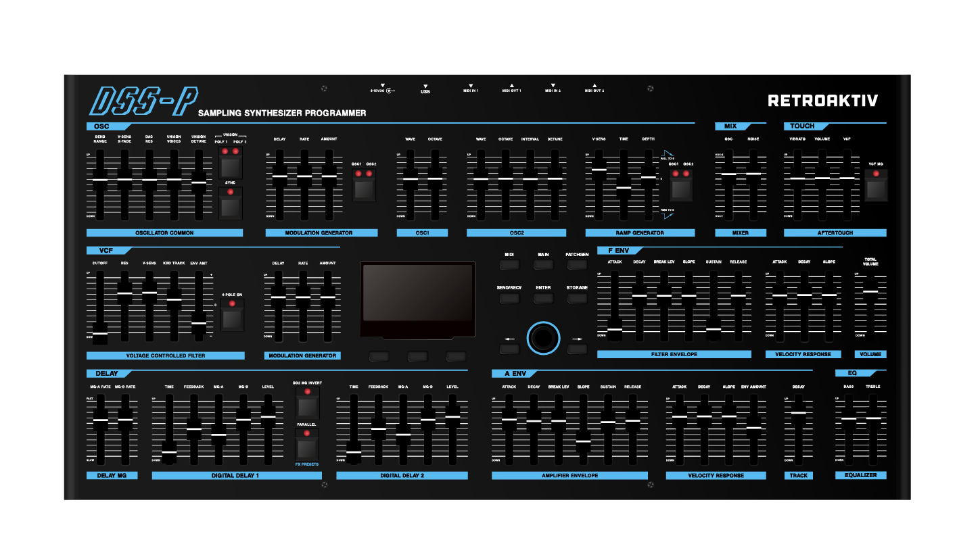
Task: Click the PATCHGEN menu button
Action: [577, 266]
